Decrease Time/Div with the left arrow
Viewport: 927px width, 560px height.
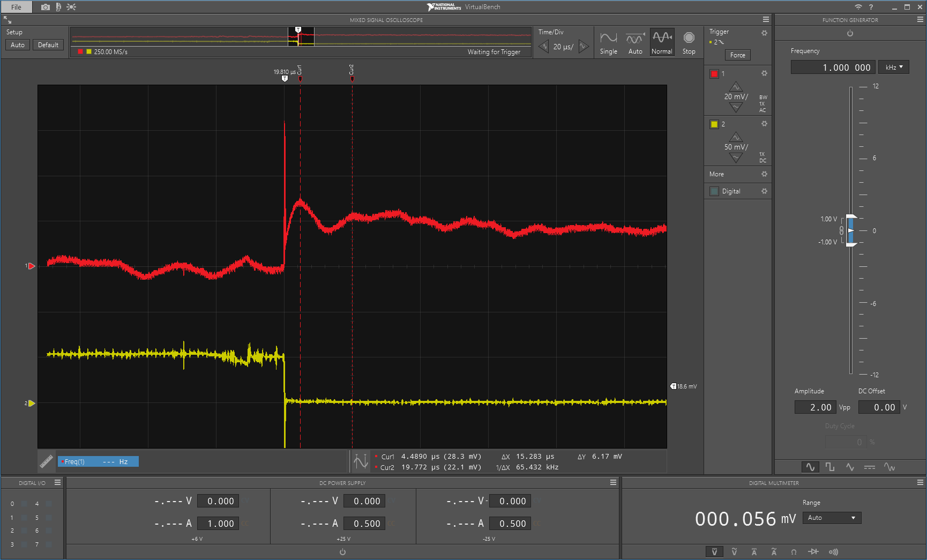(544, 47)
